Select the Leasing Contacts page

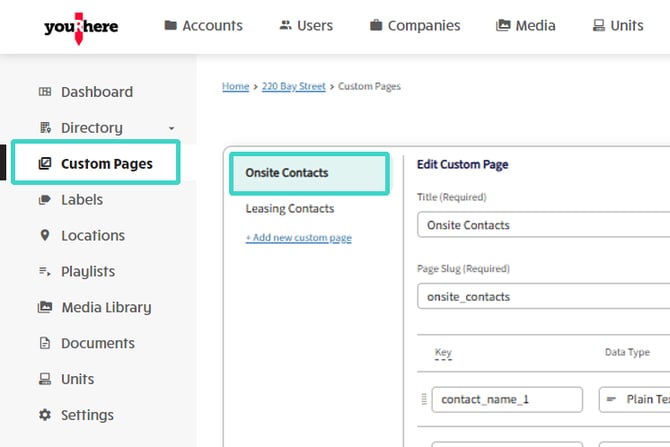coord(290,209)
